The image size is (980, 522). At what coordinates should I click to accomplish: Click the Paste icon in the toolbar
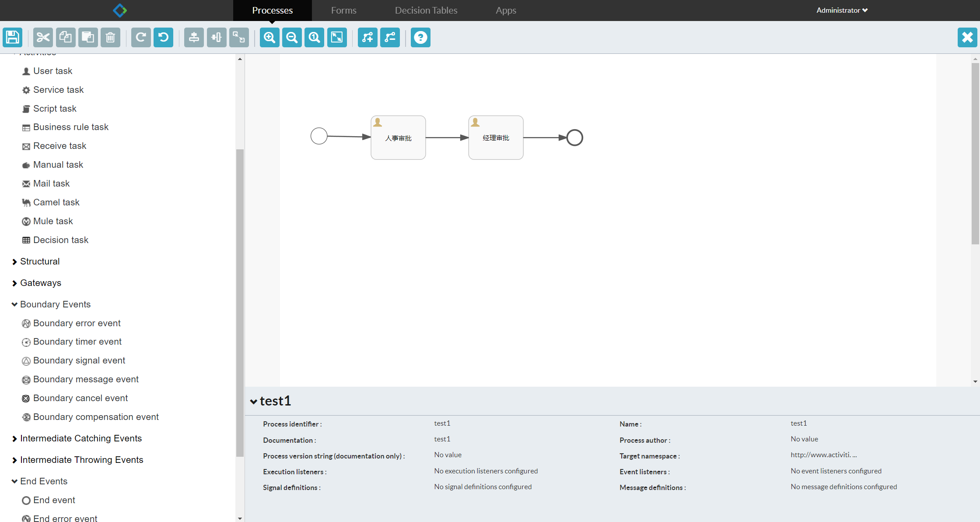(x=88, y=37)
